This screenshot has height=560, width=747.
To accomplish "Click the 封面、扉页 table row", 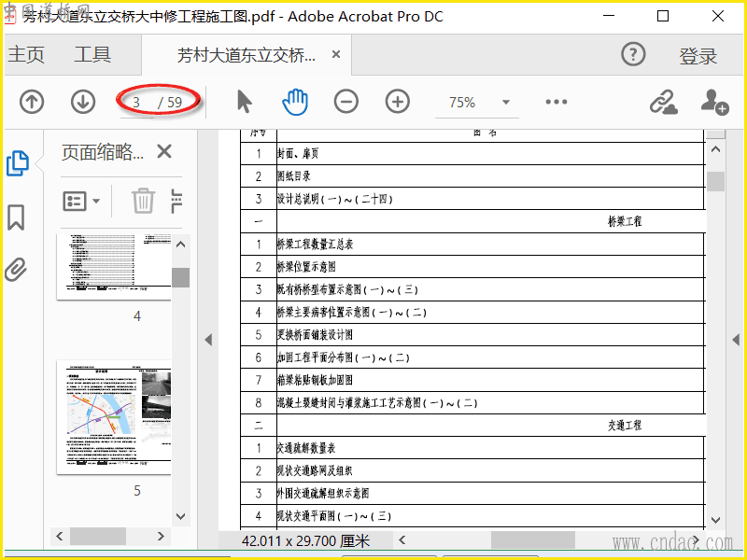I will click(472, 153).
